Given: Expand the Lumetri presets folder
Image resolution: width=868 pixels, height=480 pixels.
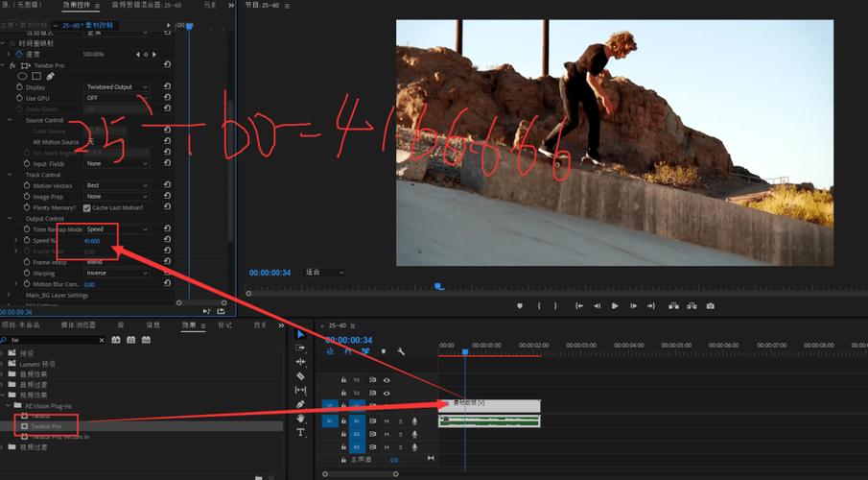Looking at the screenshot, I should (x=3, y=364).
